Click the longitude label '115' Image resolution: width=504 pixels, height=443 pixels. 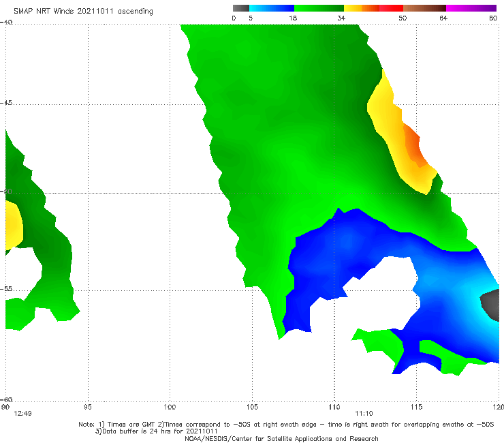tap(417, 408)
